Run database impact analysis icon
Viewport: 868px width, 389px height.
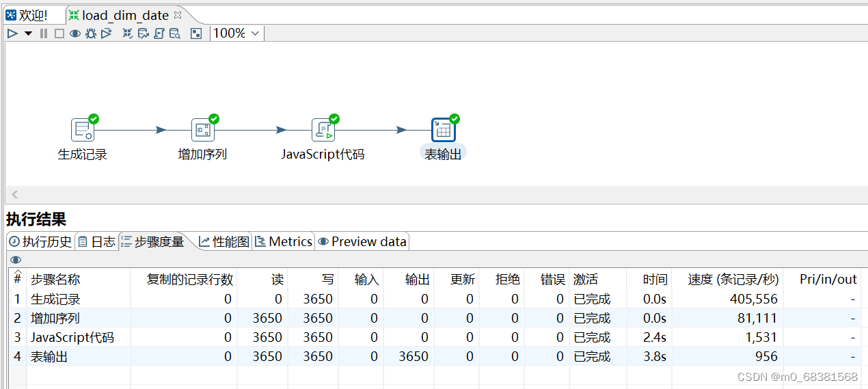click(144, 33)
